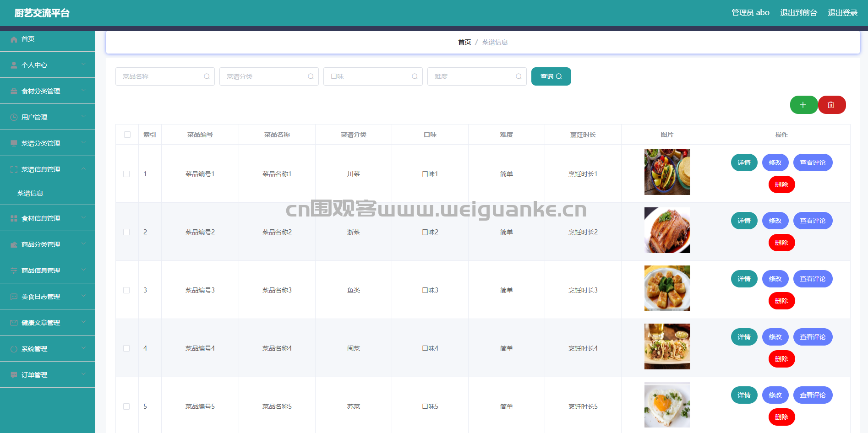This screenshot has height=433, width=868.
Task: Check the row 2 checkbox for 菜品编号2
Action: click(x=126, y=232)
